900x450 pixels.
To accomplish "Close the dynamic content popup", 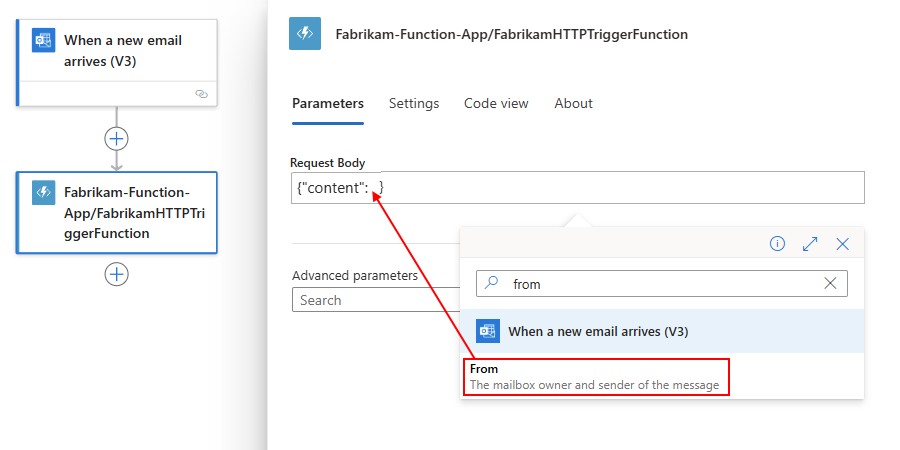I will click(x=842, y=244).
